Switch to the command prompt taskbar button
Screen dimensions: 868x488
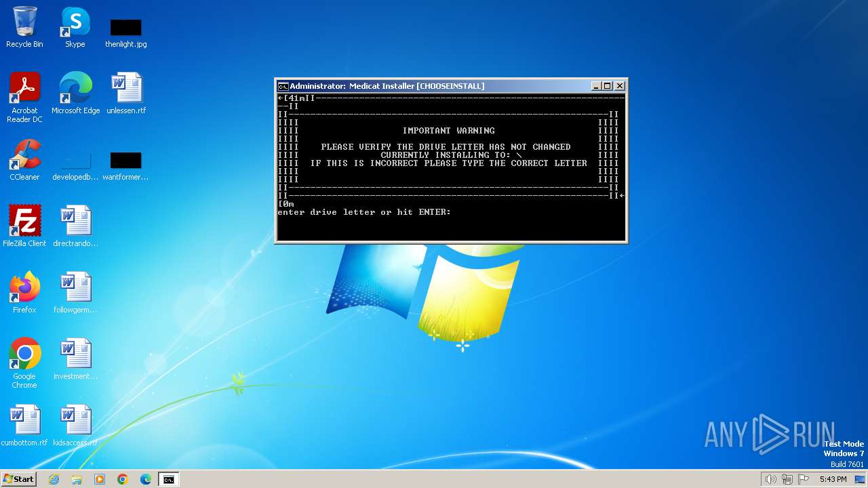pyautogui.click(x=168, y=479)
